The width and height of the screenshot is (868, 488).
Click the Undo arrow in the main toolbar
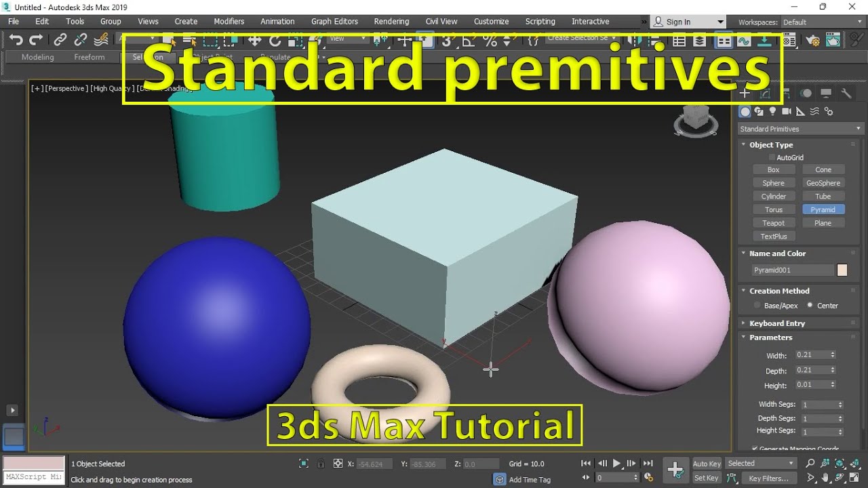(16, 40)
